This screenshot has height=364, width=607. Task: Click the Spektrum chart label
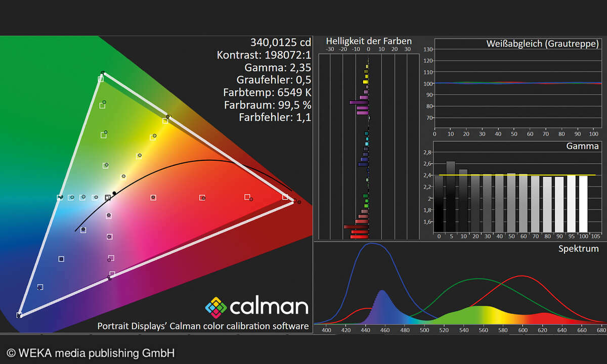(578, 248)
